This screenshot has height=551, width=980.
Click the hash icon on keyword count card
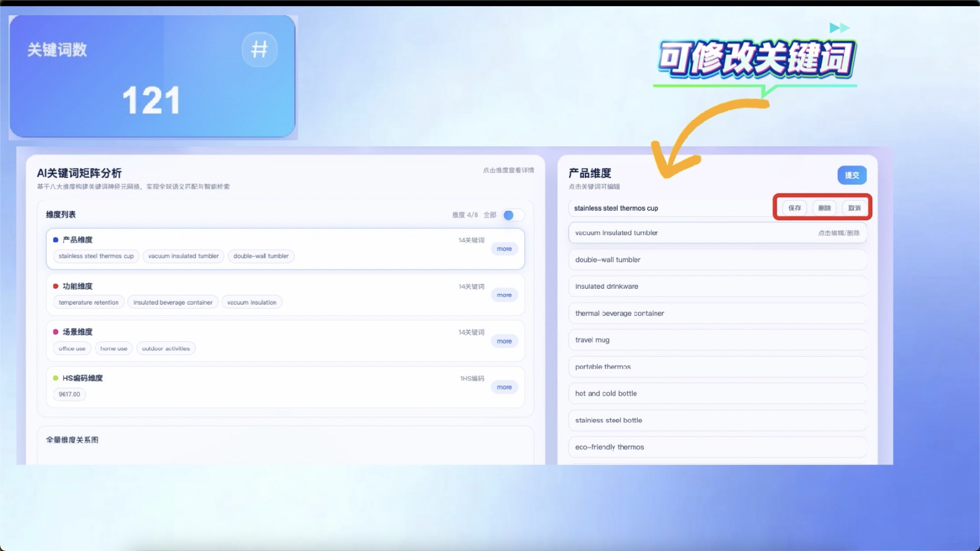click(x=259, y=50)
